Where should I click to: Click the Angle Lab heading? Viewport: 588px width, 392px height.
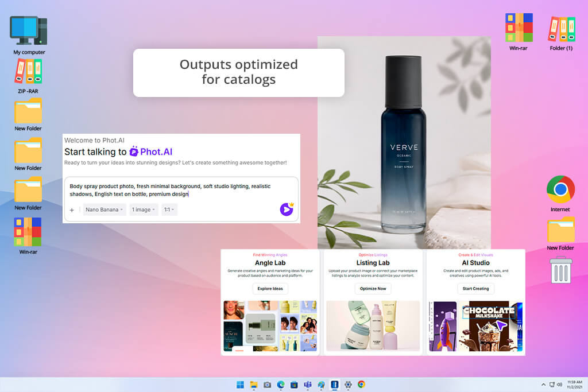(x=270, y=263)
